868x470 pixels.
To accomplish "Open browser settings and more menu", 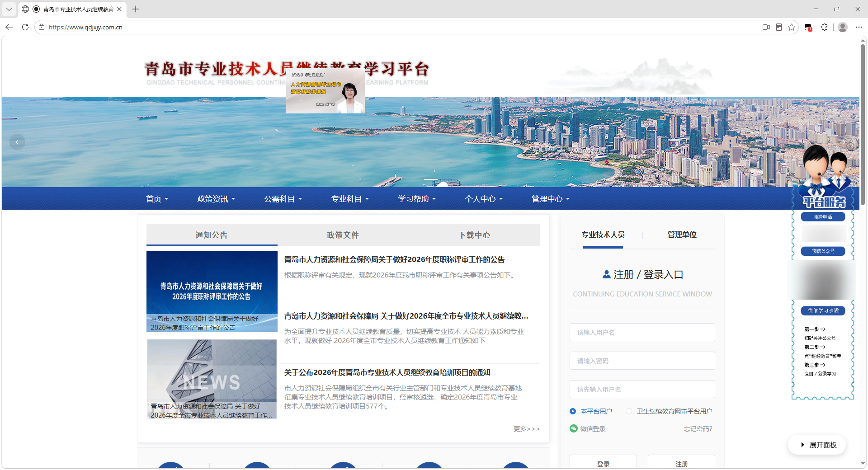I will pyautogui.click(x=859, y=27).
